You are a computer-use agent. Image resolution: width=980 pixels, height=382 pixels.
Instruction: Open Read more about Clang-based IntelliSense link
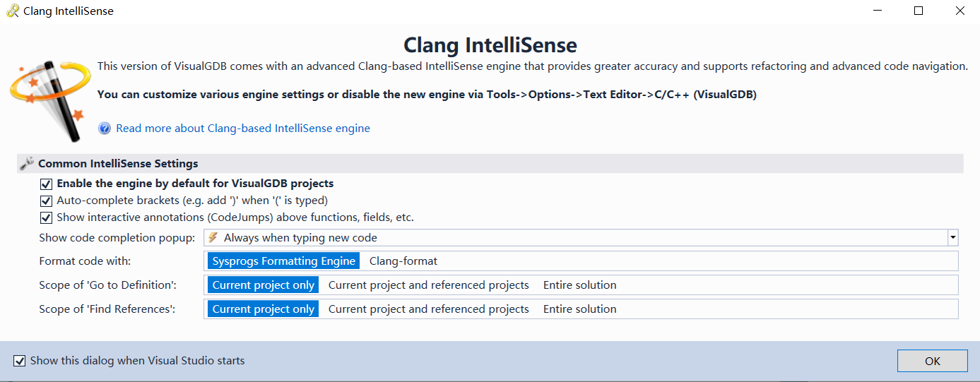click(x=242, y=129)
